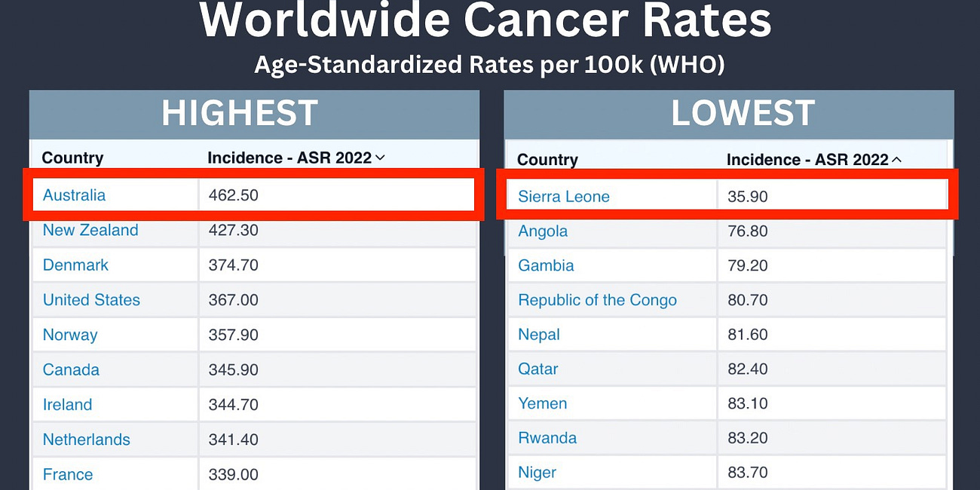980x490 pixels.
Task: Toggle descending sort chevron on HIGHEST table
Action: [x=378, y=158]
